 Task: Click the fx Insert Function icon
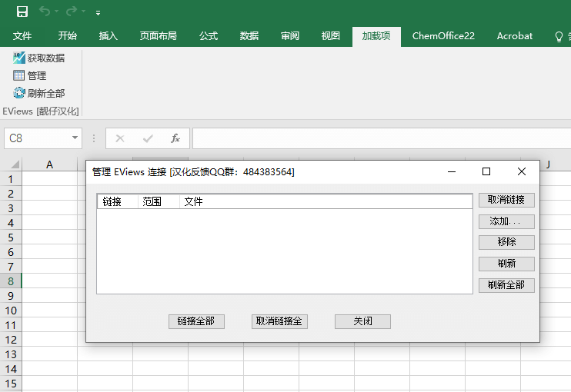pyautogui.click(x=175, y=138)
